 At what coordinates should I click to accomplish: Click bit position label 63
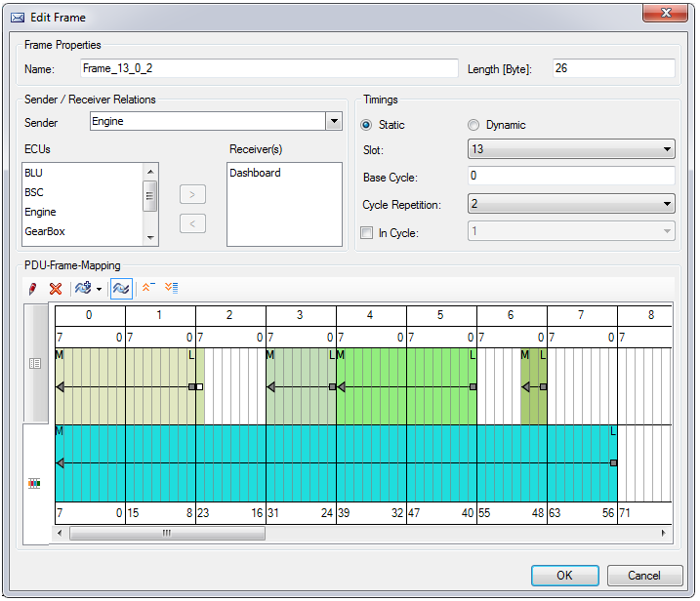555,513
